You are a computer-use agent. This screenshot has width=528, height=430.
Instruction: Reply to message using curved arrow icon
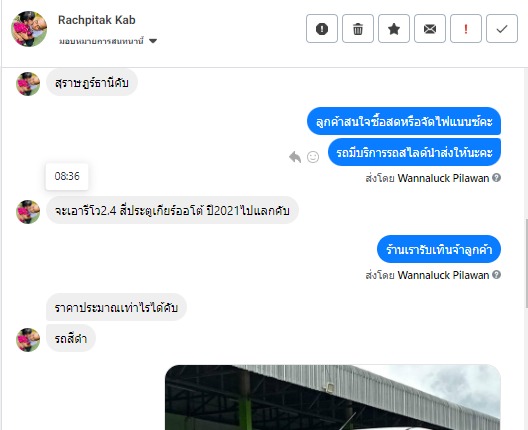pos(295,157)
